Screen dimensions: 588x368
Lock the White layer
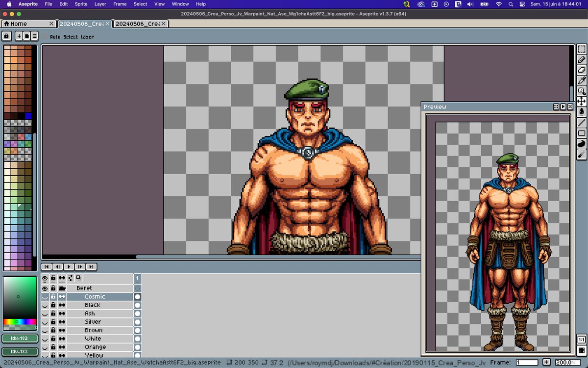click(53, 339)
